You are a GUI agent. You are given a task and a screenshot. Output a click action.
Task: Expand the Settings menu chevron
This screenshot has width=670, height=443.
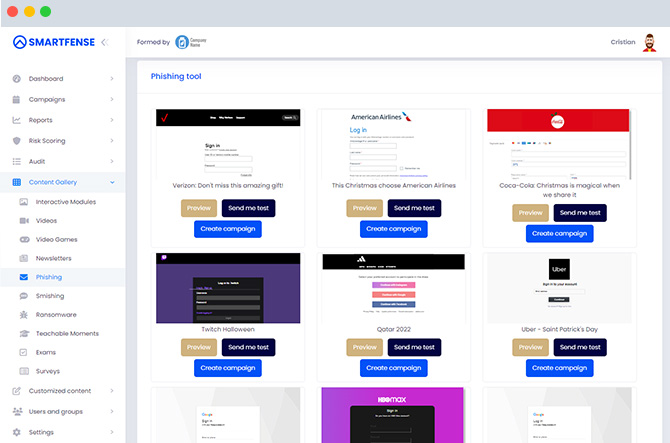pos(112,432)
